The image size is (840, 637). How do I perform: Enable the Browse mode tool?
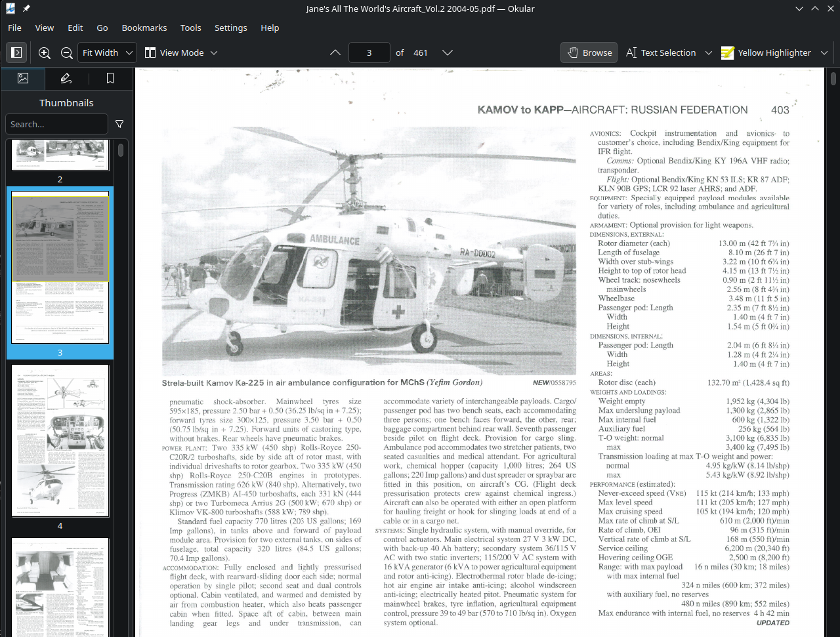point(589,52)
